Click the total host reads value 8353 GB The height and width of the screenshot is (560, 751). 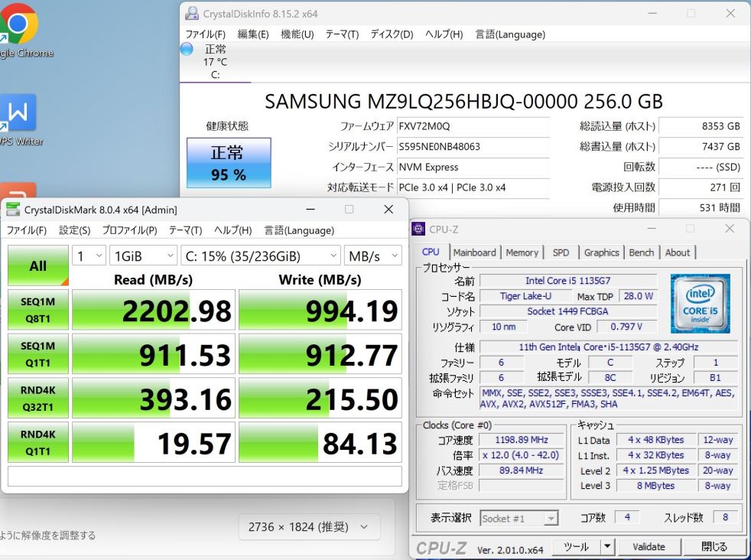click(x=701, y=126)
